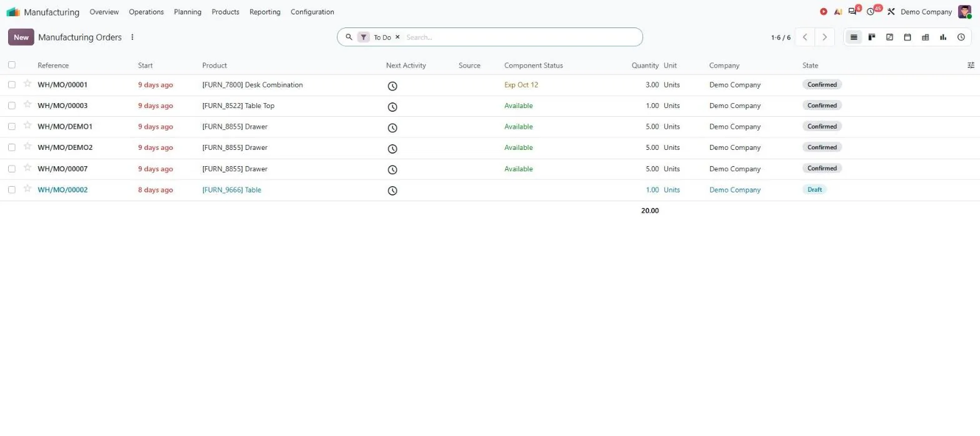The height and width of the screenshot is (436, 980).
Task: Select the checkbox for WH/MO/DEMO1
Action: click(x=12, y=127)
